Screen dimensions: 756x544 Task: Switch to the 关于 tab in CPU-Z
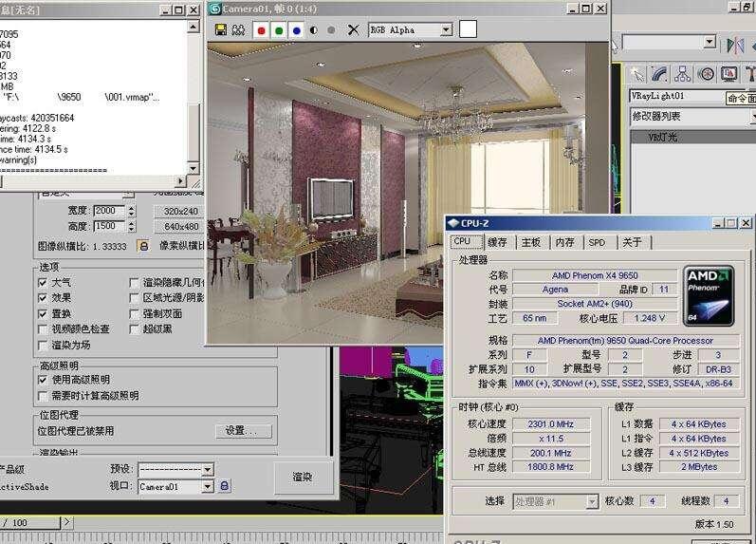click(x=633, y=242)
